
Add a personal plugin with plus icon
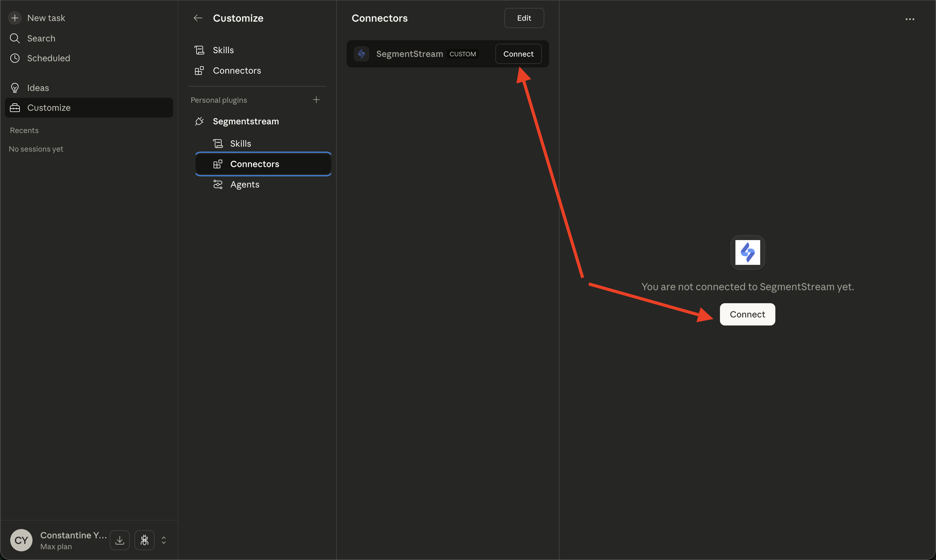coord(316,100)
